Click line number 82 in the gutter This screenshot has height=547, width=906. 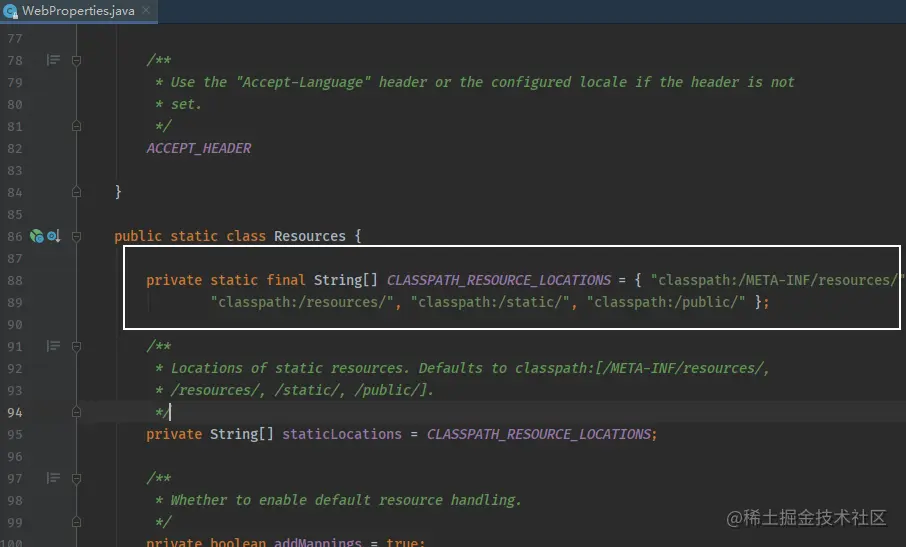[15, 148]
